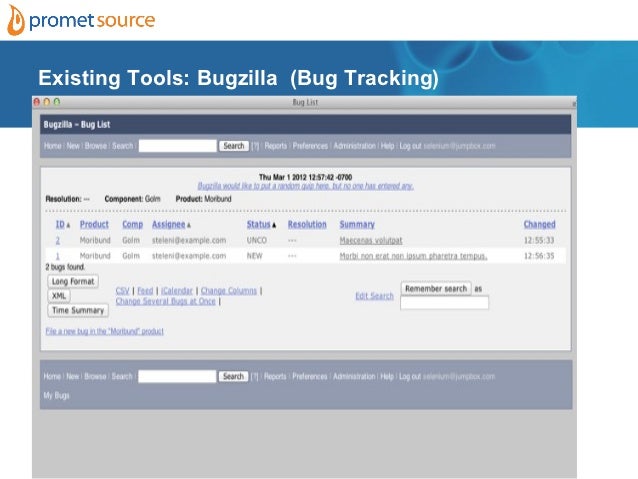Open bug ID 1
This screenshot has width=638, height=479.
point(57,256)
